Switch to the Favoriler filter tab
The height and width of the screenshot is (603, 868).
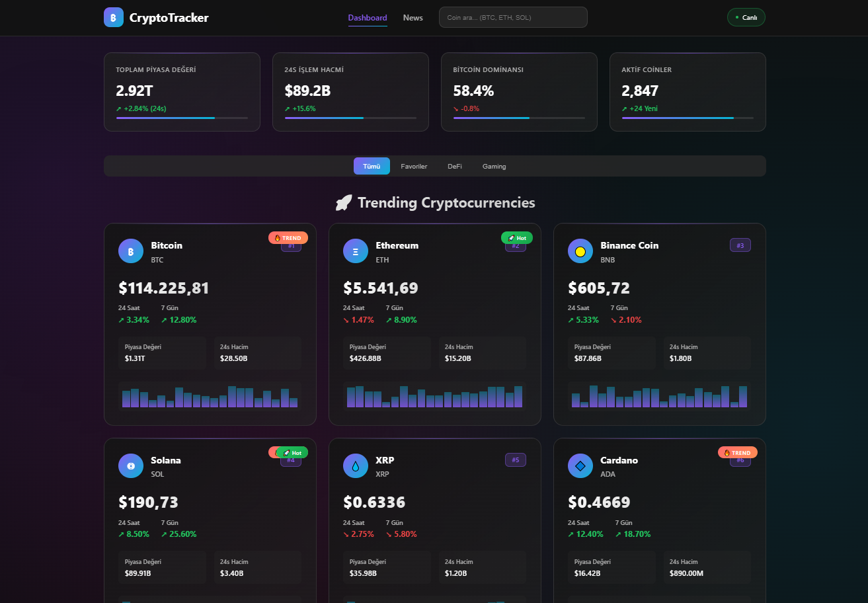[x=414, y=166]
